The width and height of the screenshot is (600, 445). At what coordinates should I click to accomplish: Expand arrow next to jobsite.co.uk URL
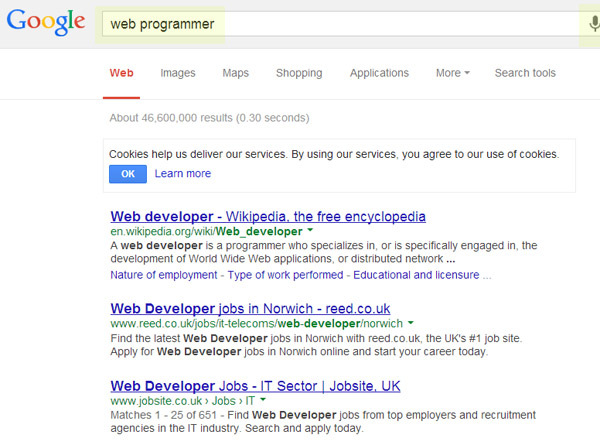click(263, 400)
